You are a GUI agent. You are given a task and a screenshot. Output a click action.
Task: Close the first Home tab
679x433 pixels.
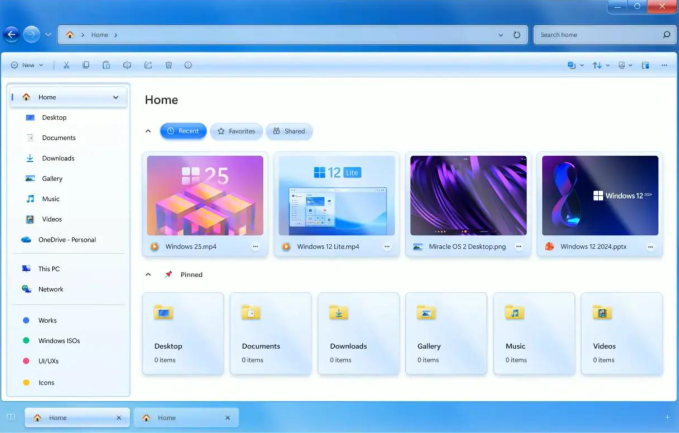tap(119, 418)
